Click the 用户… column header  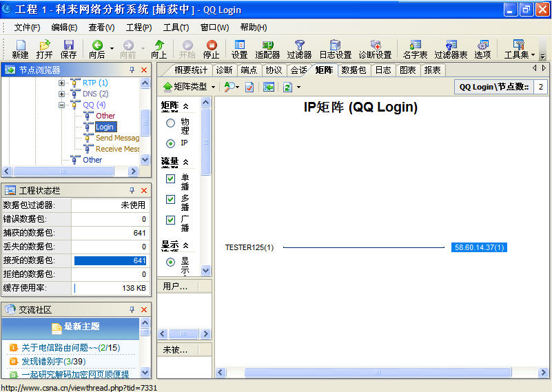[177, 287]
